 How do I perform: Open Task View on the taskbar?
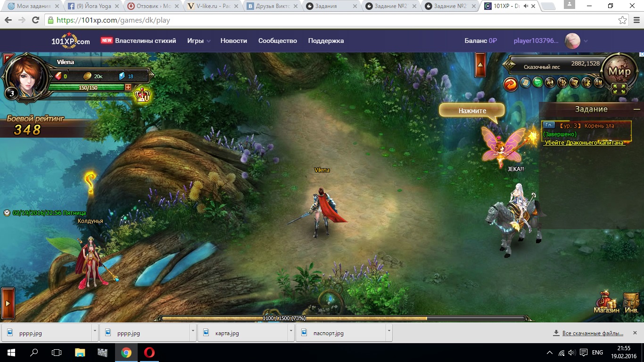click(x=57, y=352)
